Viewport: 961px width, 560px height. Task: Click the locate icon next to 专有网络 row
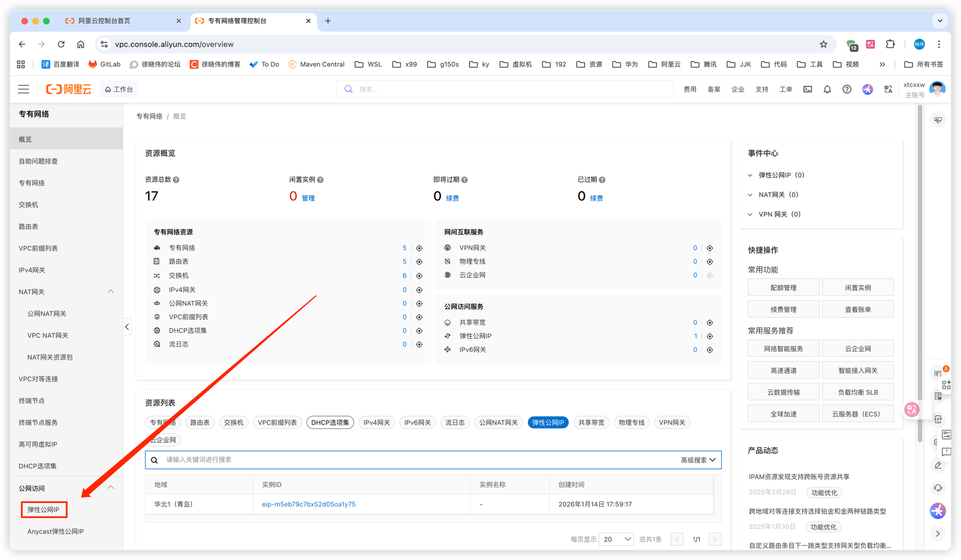tap(419, 248)
